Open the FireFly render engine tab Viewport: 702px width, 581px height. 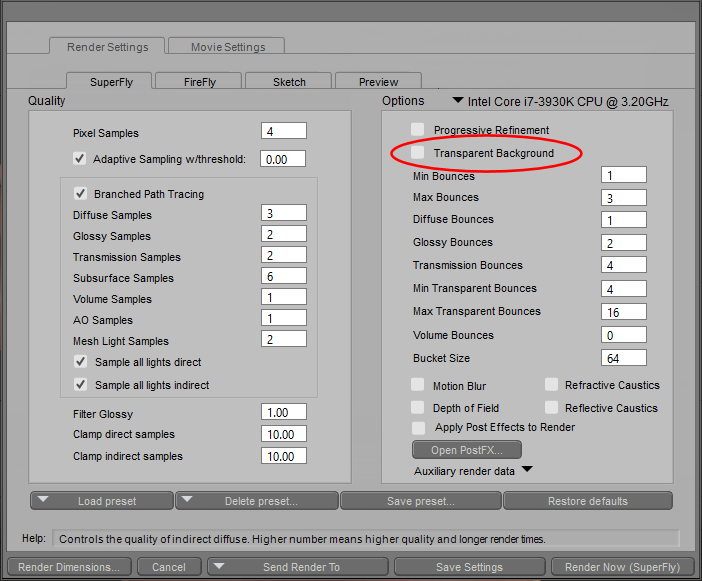click(x=199, y=82)
